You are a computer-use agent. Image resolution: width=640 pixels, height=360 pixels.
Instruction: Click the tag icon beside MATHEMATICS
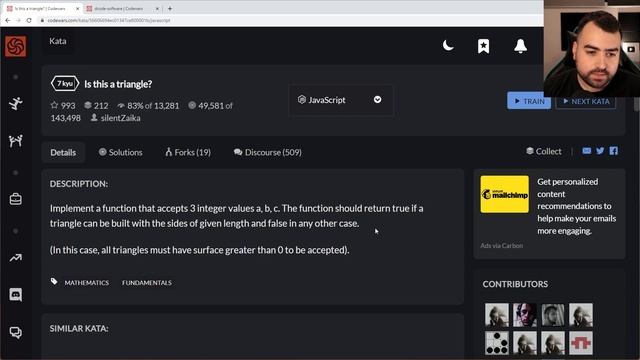pos(54,282)
